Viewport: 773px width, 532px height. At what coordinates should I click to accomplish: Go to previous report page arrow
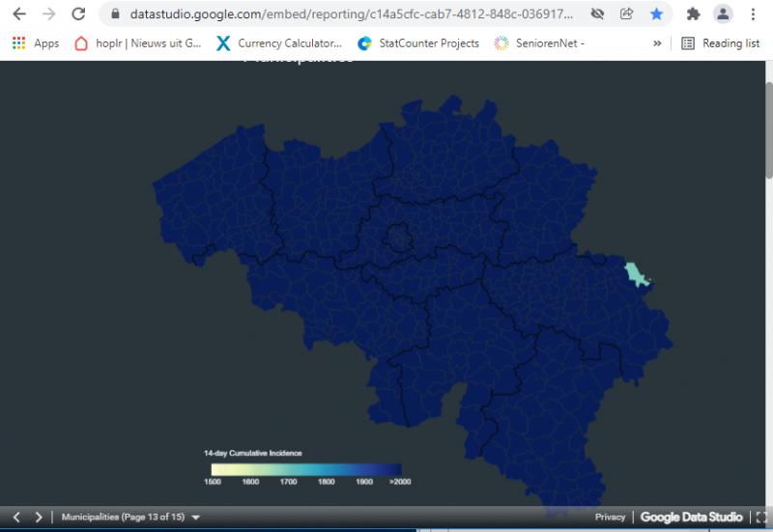(16, 518)
